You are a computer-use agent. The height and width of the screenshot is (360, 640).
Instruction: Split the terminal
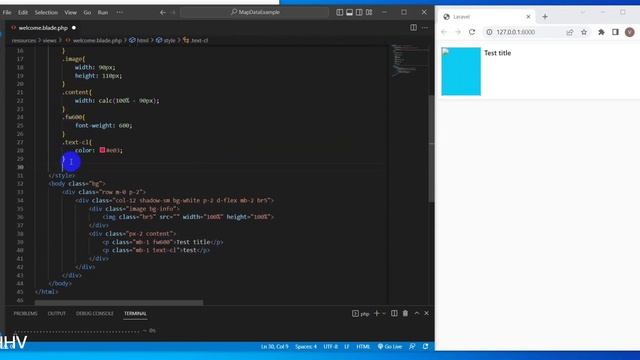click(x=394, y=313)
